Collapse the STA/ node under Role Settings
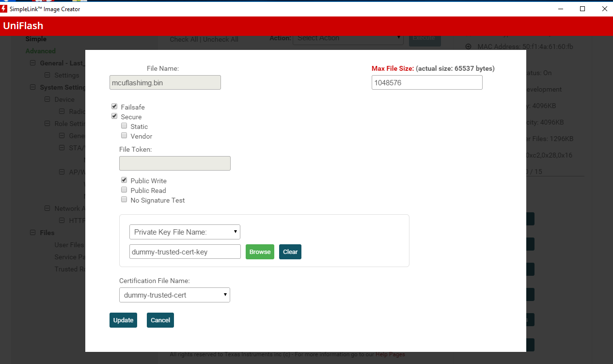The height and width of the screenshot is (364, 613). point(62,148)
